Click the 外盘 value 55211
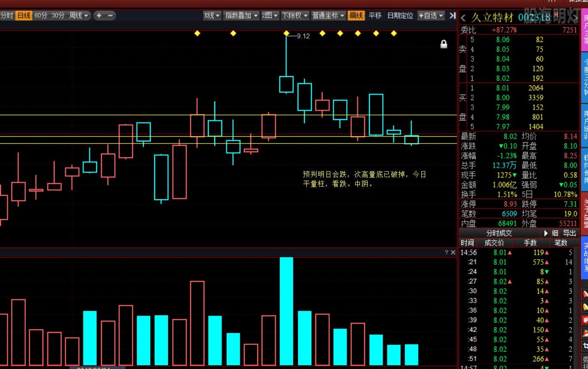This screenshot has width=588, height=369. tap(568, 223)
